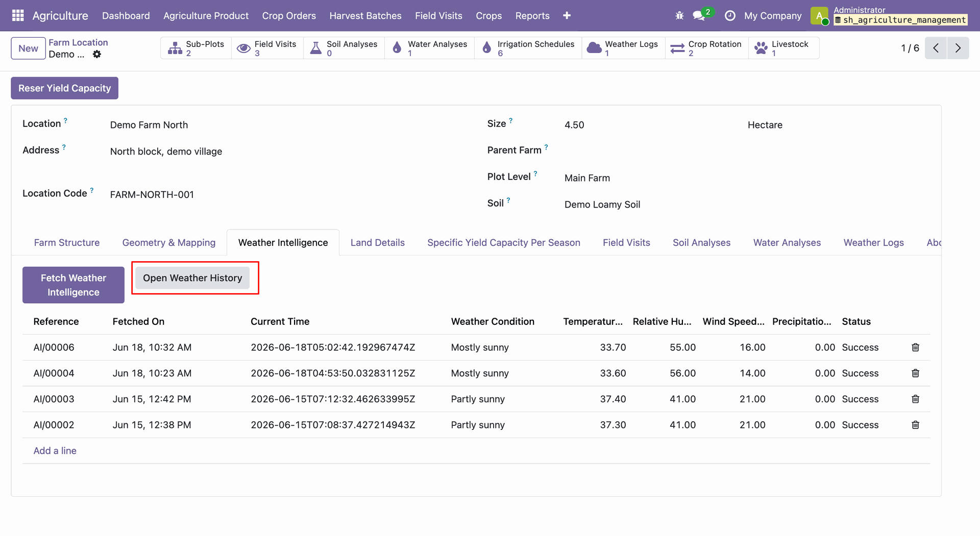Screen dimensions: 980x536
Task: Open the Field Visits eye smart button
Action: click(267, 48)
